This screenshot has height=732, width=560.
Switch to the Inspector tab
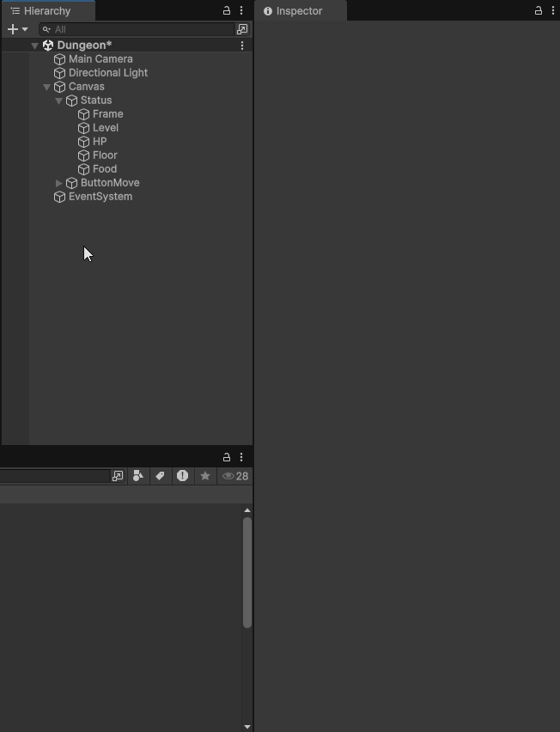click(x=301, y=10)
